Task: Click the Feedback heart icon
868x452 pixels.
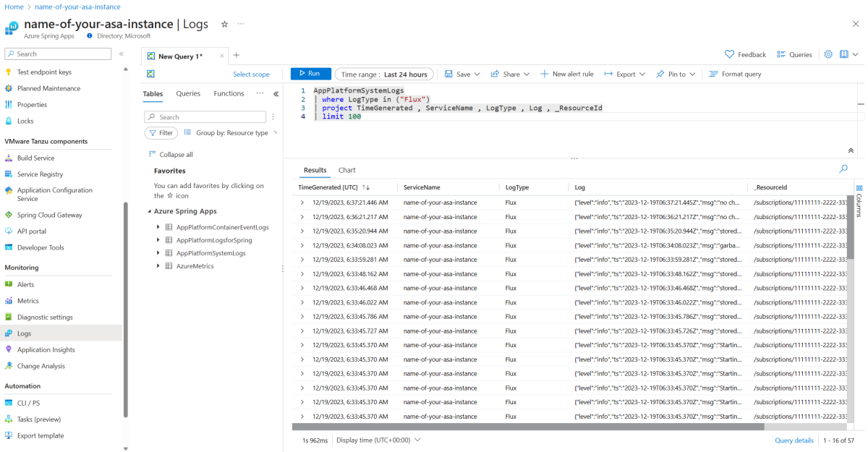Action: (729, 55)
